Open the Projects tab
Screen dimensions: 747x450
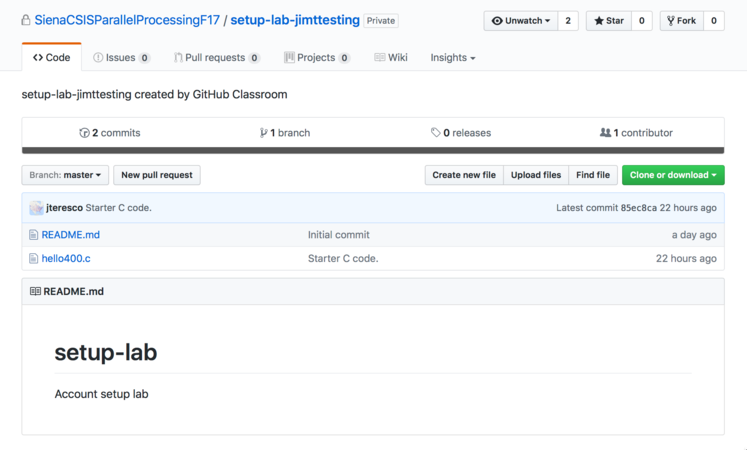point(317,58)
